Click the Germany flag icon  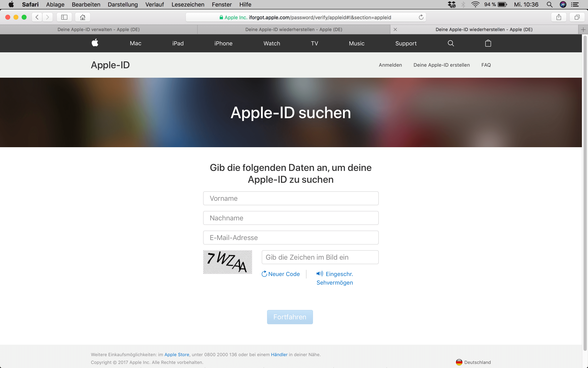(x=459, y=362)
